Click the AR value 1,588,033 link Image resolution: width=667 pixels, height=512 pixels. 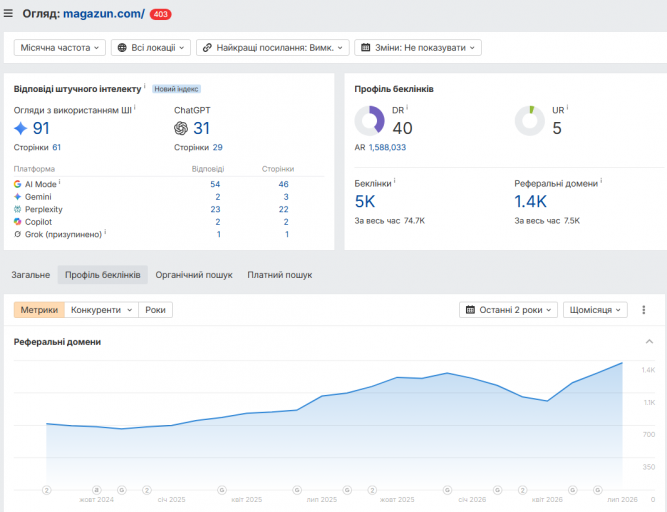(388, 148)
